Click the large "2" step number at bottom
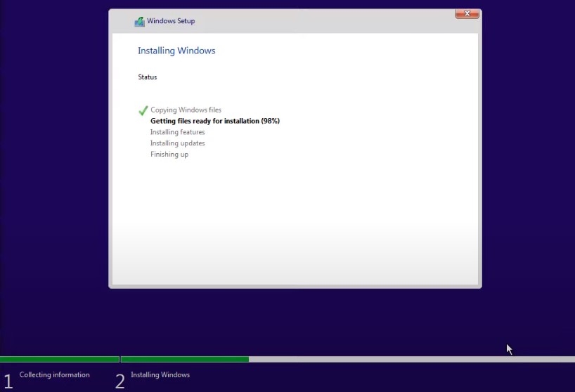575x392 pixels. [x=119, y=381]
